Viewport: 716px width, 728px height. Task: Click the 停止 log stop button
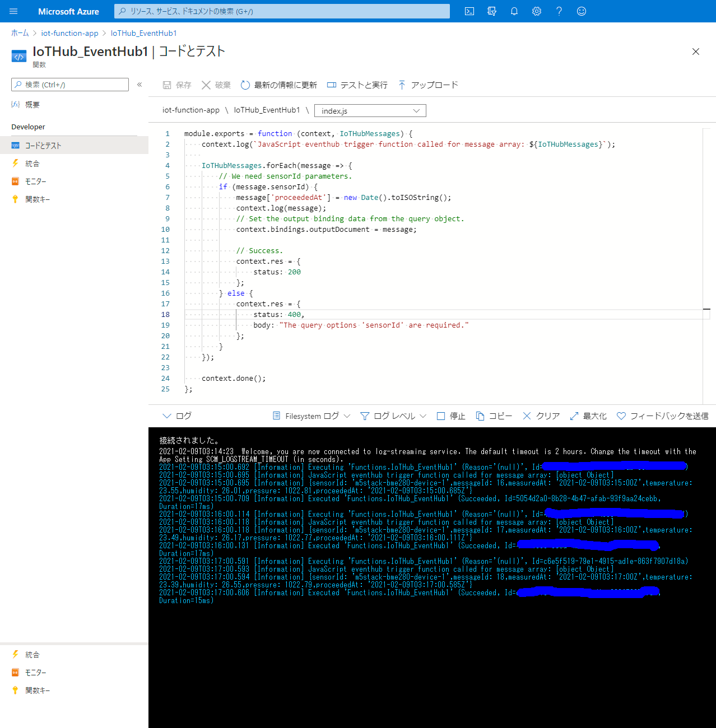(x=451, y=416)
